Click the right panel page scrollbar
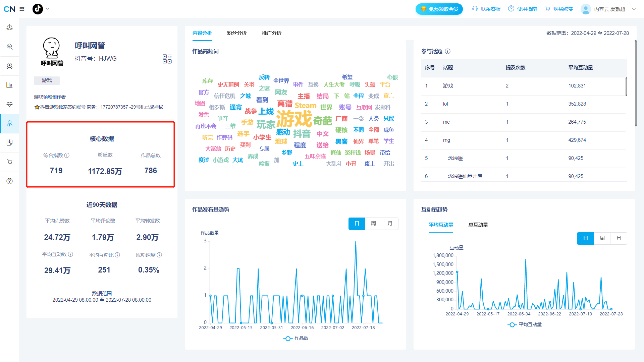The width and height of the screenshot is (644, 362). coord(636,83)
